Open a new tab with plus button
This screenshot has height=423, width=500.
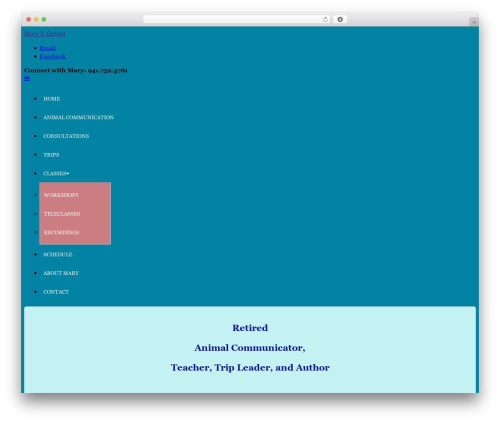(474, 22)
